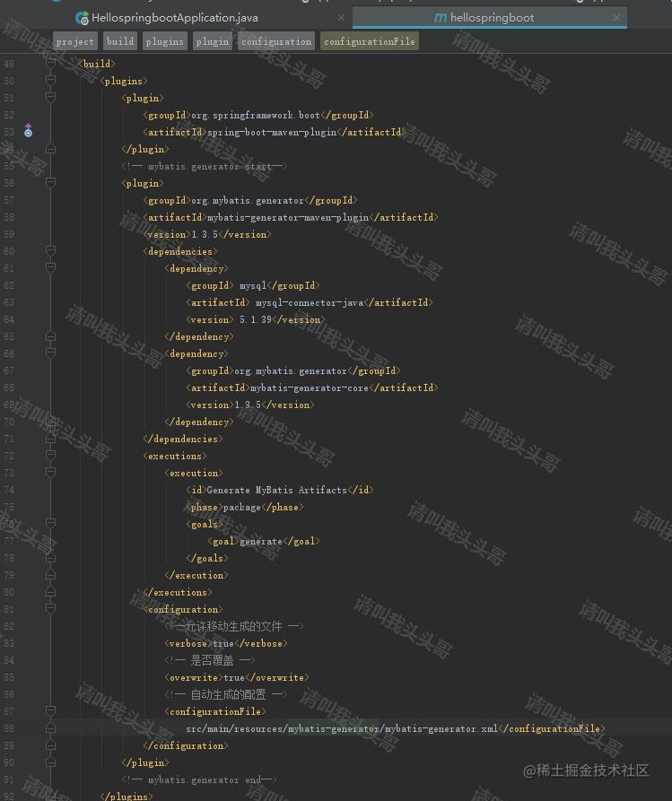The width and height of the screenshot is (672, 801).
Task: Collapse the configurationFile fold at line 87
Action: [50, 710]
